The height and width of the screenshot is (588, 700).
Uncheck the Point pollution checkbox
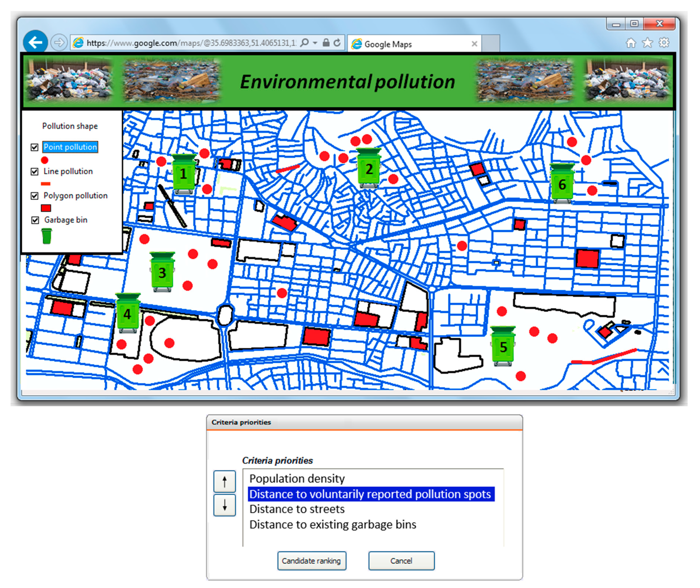pyautogui.click(x=34, y=147)
